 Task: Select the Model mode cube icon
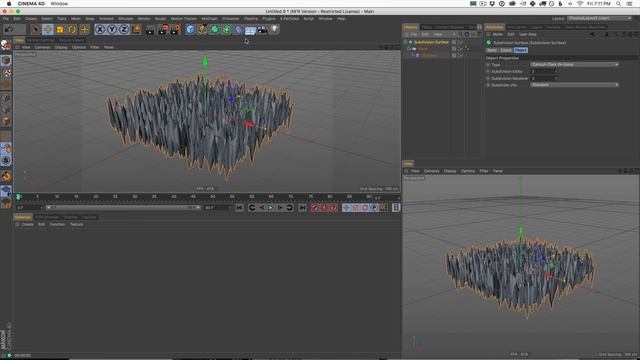pos(6,60)
